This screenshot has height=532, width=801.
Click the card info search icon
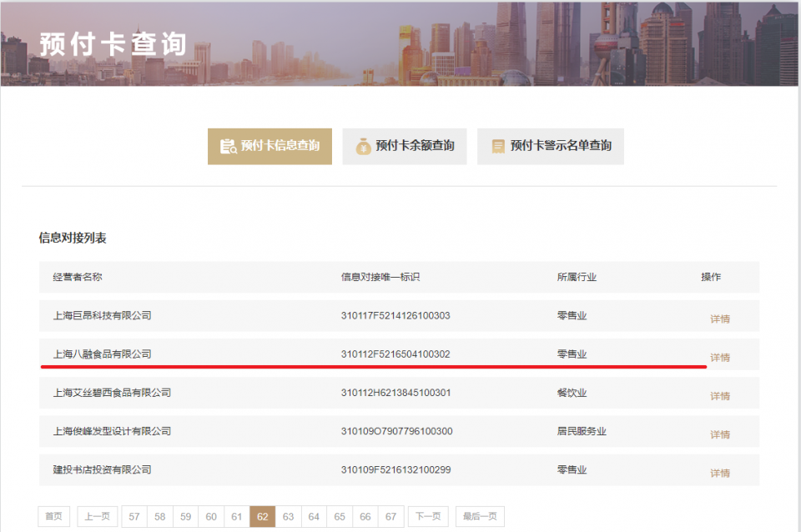[228, 146]
